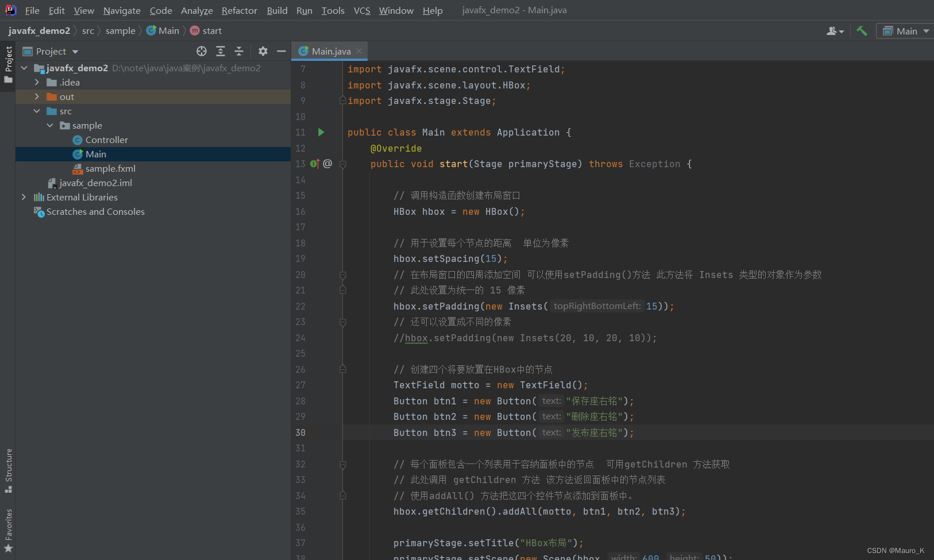This screenshot has width=934, height=560.
Task: Click the @ annotation gutter icon at line 13
Action: pyautogui.click(x=327, y=164)
